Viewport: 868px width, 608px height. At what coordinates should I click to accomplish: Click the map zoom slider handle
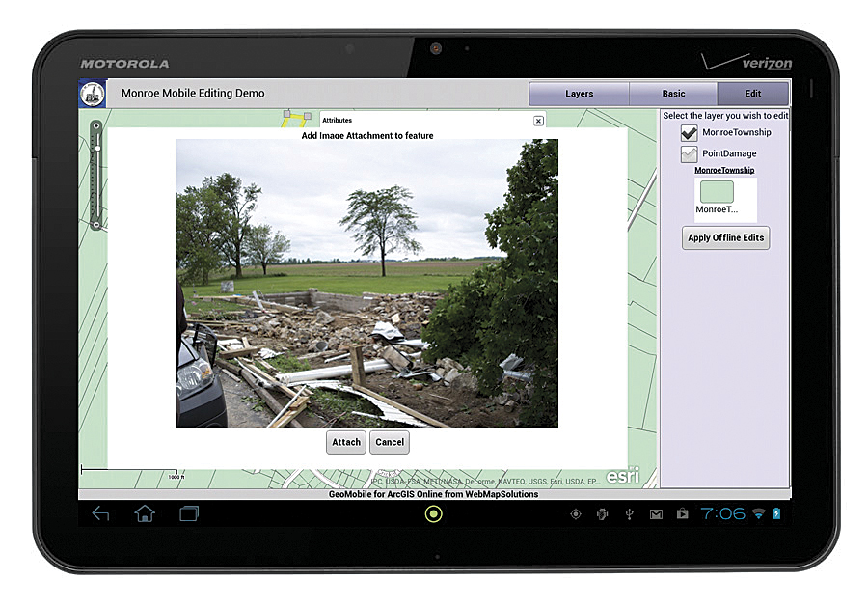(x=97, y=149)
